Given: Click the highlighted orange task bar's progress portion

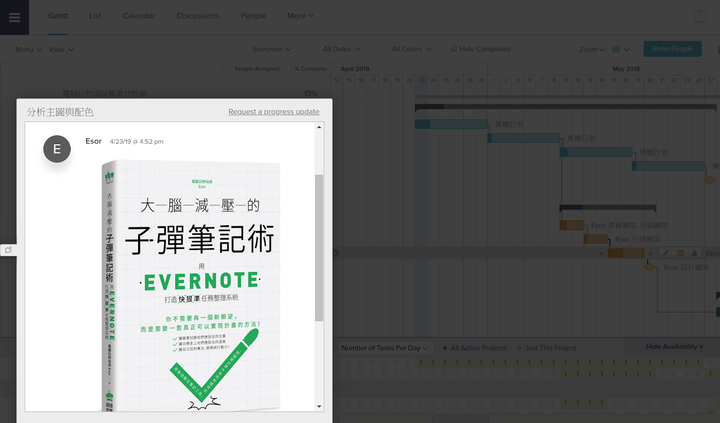Looking at the screenshot, I should [x=615, y=253].
